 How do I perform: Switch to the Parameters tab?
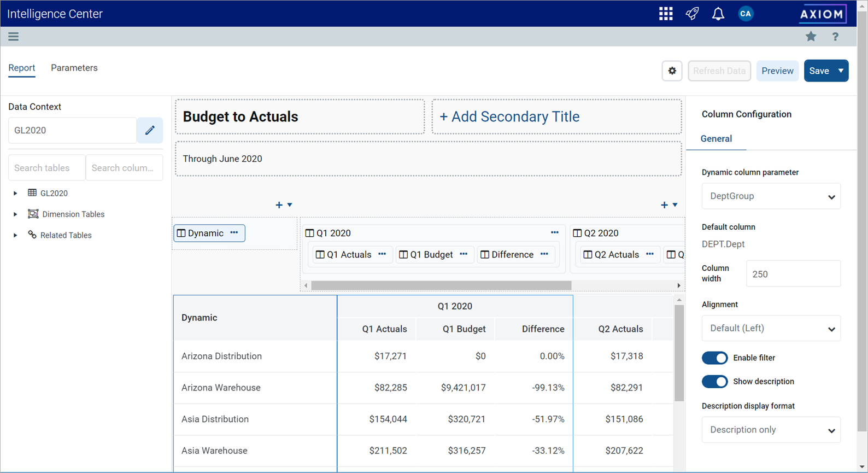[x=74, y=68]
